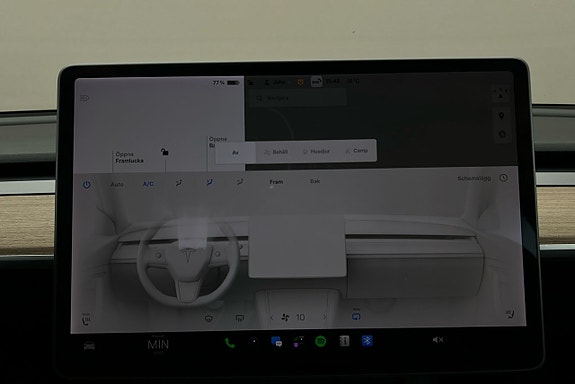Tap the driver profile name in status bar

tap(276, 83)
